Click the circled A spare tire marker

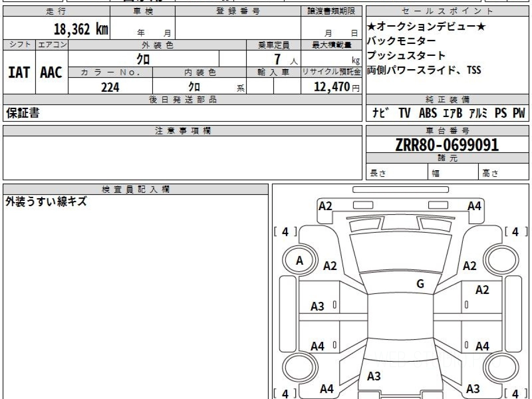[300, 261]
